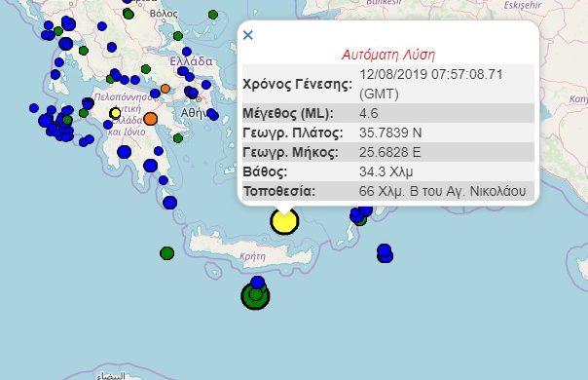This screenshot has height=380, width=588.
Task: Click the large yellow earthquake marker north of Crete
Action: (284, 221)
